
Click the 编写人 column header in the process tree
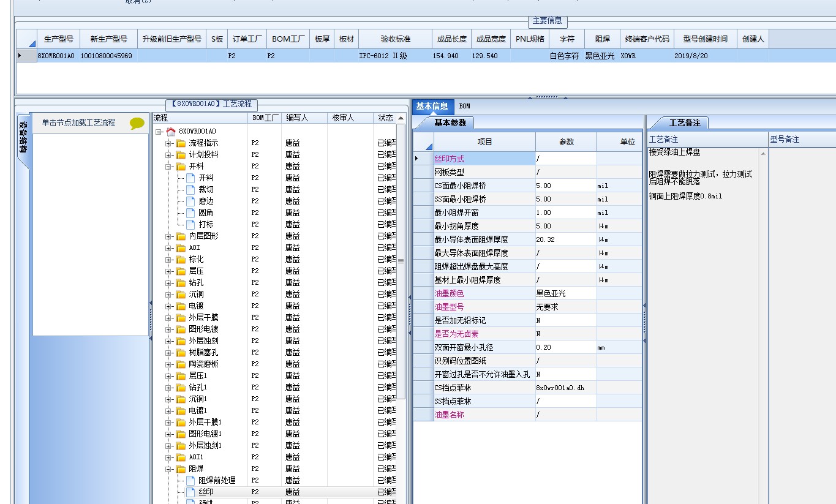point(304,118)
